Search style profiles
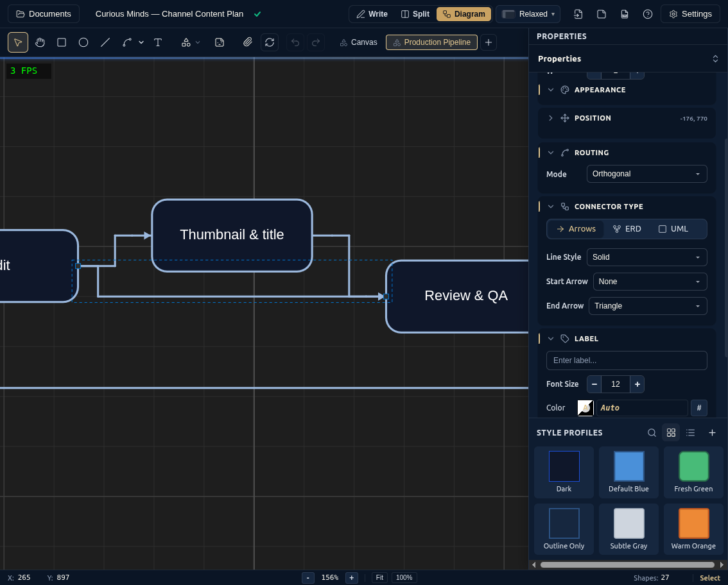 [652, 433]
